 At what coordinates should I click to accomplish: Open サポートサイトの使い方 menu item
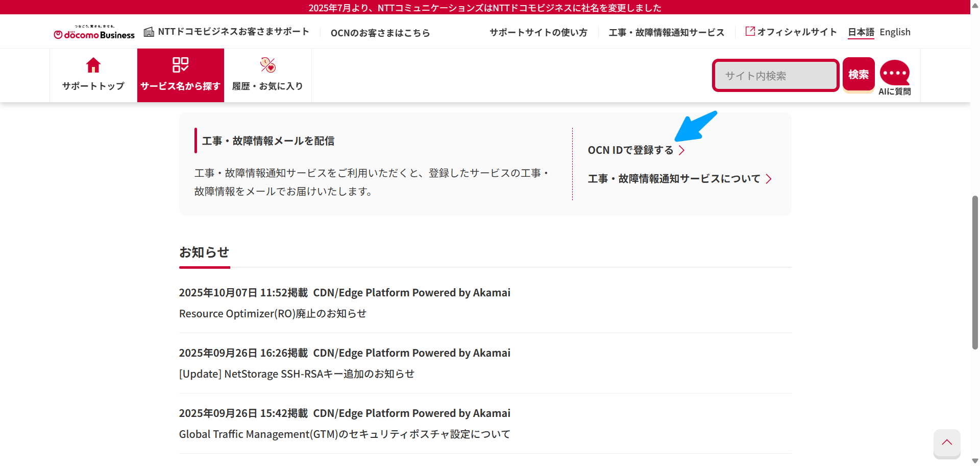click(x=538, y=33)
